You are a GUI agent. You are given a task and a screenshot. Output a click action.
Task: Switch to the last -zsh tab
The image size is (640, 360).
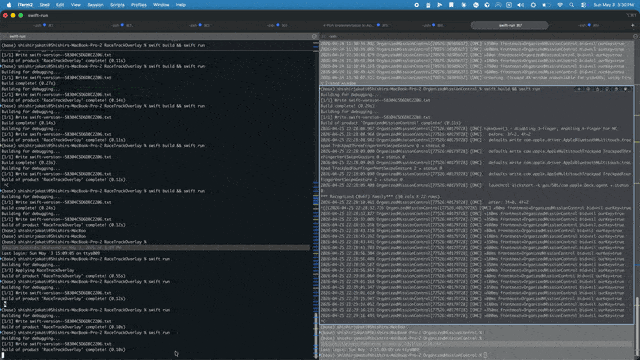[x=588, y=25]
